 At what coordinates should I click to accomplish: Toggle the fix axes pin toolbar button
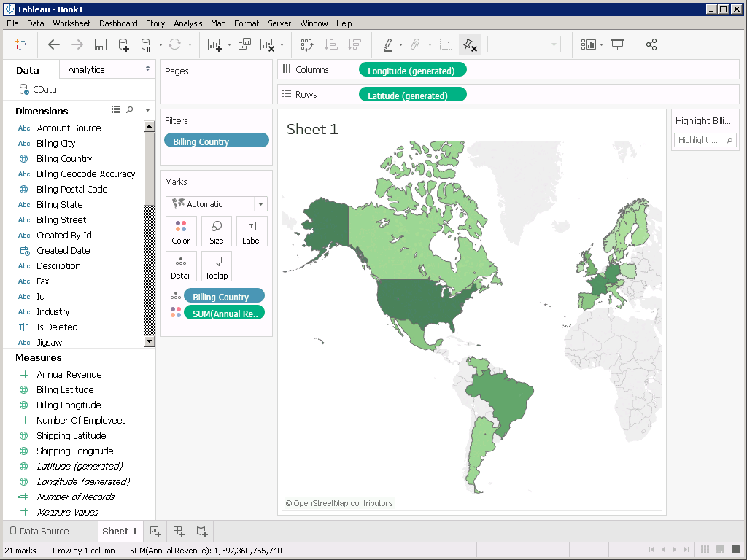click(x=470, y=44)
